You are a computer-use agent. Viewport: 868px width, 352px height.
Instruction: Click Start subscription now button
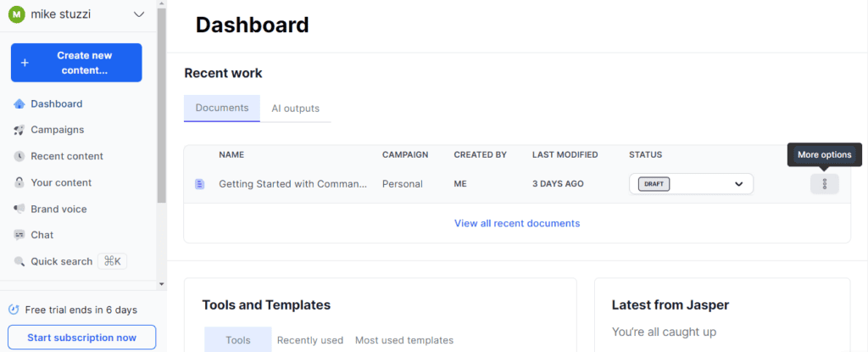pyautogui.click(x=82, y=337)
